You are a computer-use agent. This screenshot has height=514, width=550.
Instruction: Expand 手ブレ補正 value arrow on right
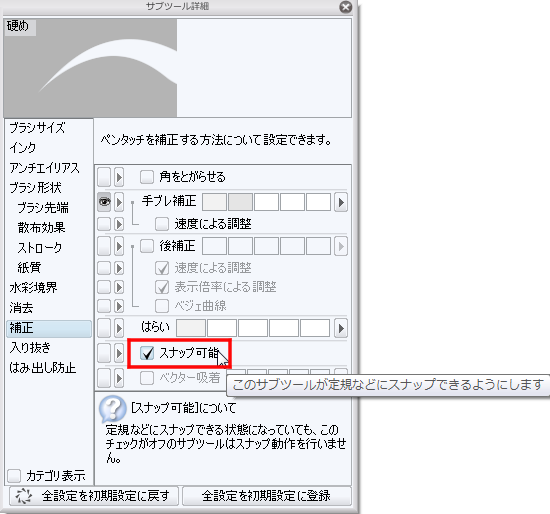(341, 202)
